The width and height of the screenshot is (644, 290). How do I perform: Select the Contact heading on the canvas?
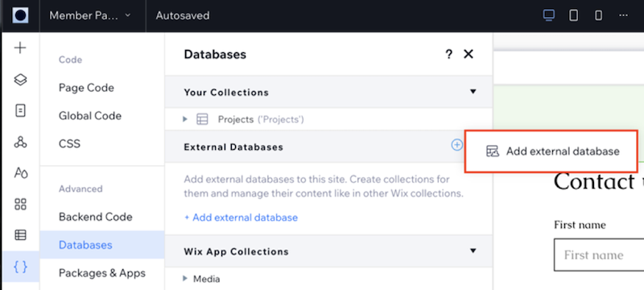click(598, 182)
